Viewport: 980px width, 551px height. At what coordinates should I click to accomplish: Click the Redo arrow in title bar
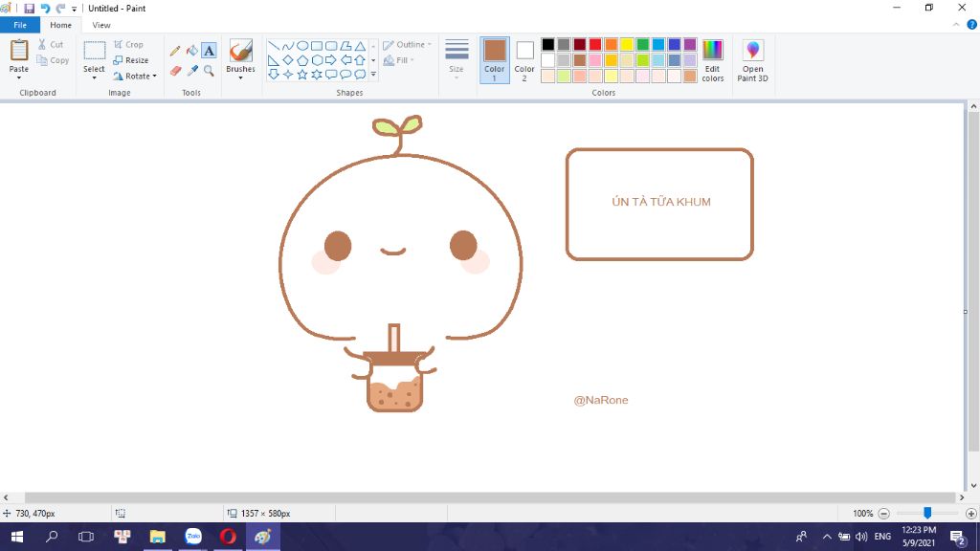[x=60, y=8]
